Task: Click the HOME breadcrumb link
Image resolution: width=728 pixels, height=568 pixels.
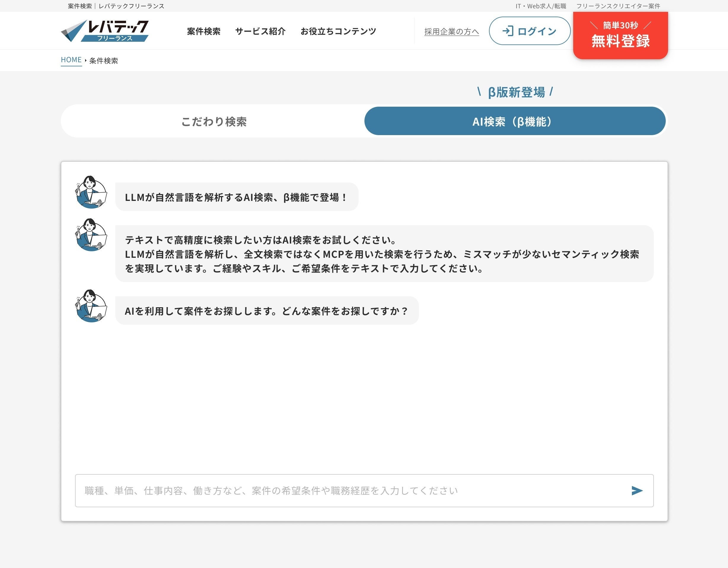Action: point(71,60)
